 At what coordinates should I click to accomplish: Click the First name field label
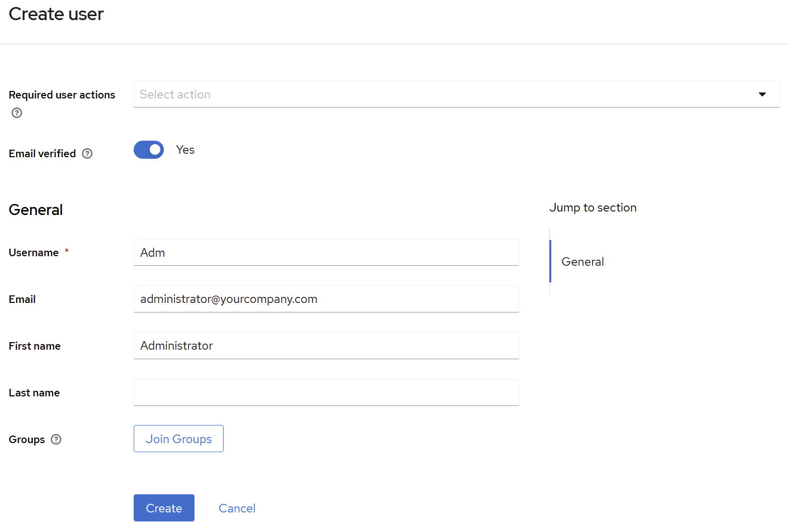(35, 346)
